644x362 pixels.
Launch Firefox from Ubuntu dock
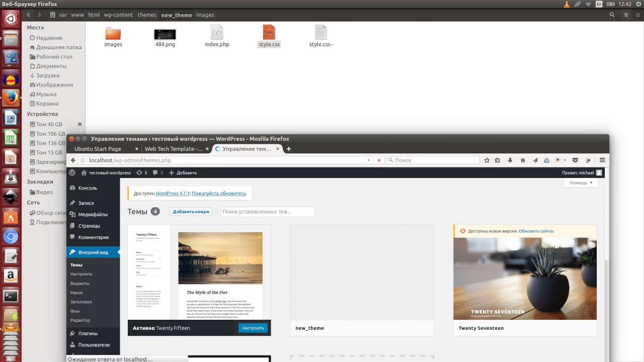(x=11, y=98)
